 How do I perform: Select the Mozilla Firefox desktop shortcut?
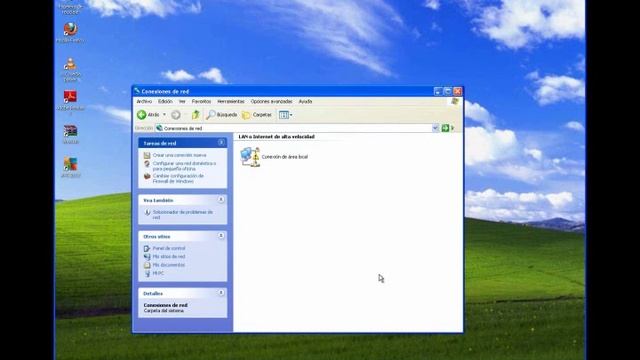coord(70,32)
